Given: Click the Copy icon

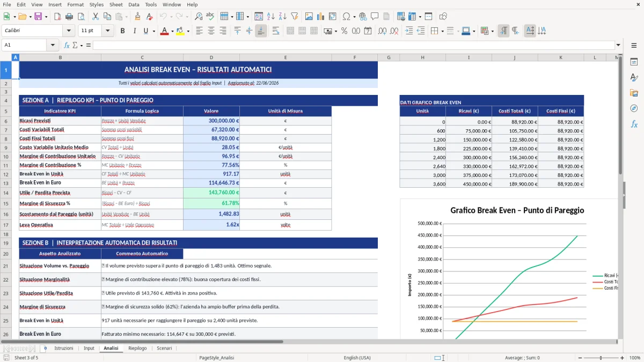Looking at the screenshot, I should tap(107, 17).
